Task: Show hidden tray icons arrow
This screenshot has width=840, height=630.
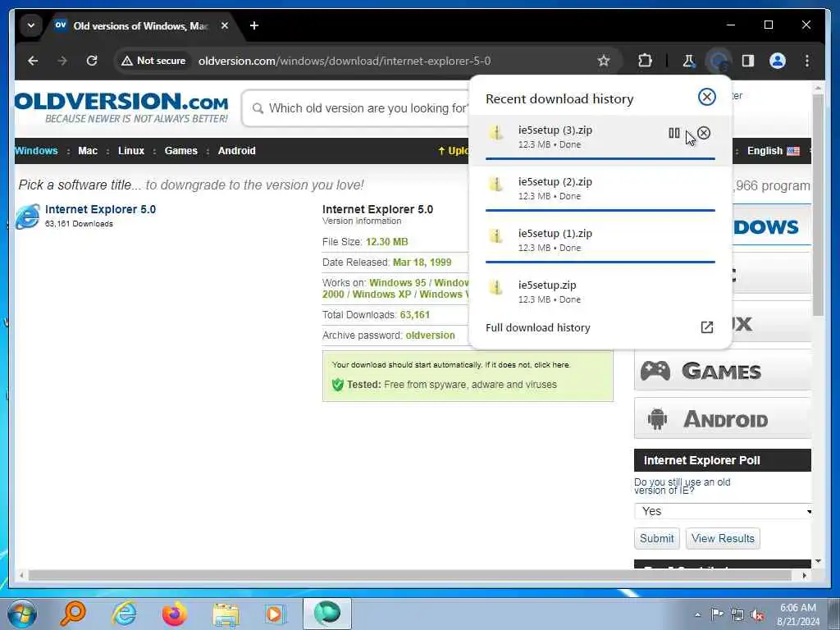Action: coord(697,615)
